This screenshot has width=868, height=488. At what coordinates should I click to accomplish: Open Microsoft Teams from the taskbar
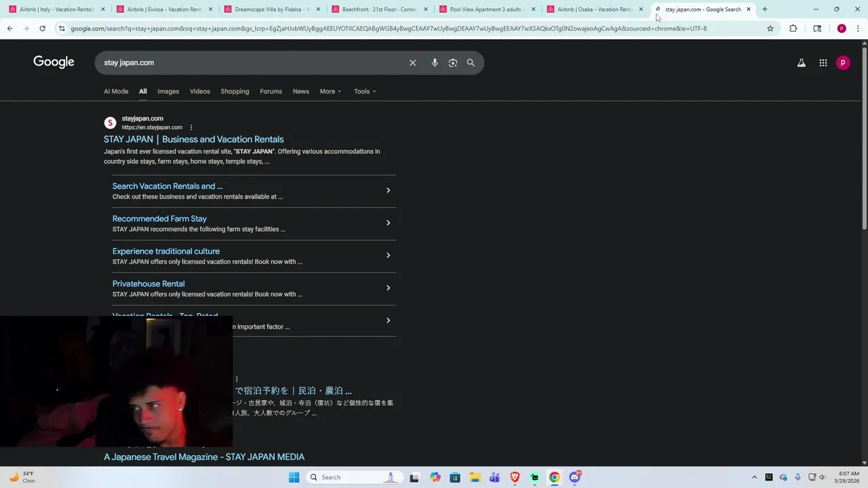[494, 477]
